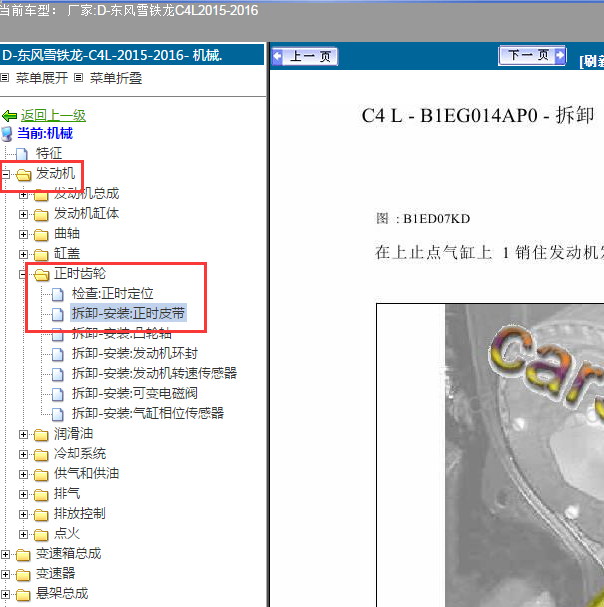Click the 曲轴 folder icon
The height and width of the screenshot is (607, 604).
pyautogui.click(x=41, y=235)
